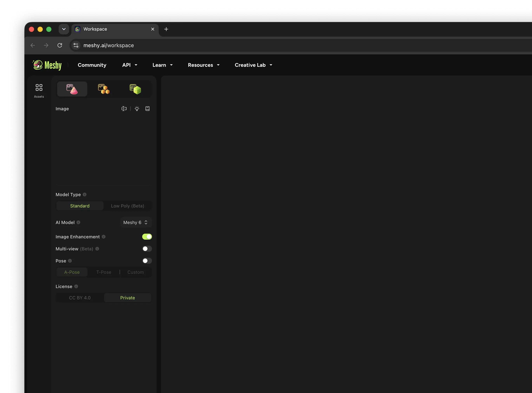Close the Workspace browser tab

coord(153,29)
